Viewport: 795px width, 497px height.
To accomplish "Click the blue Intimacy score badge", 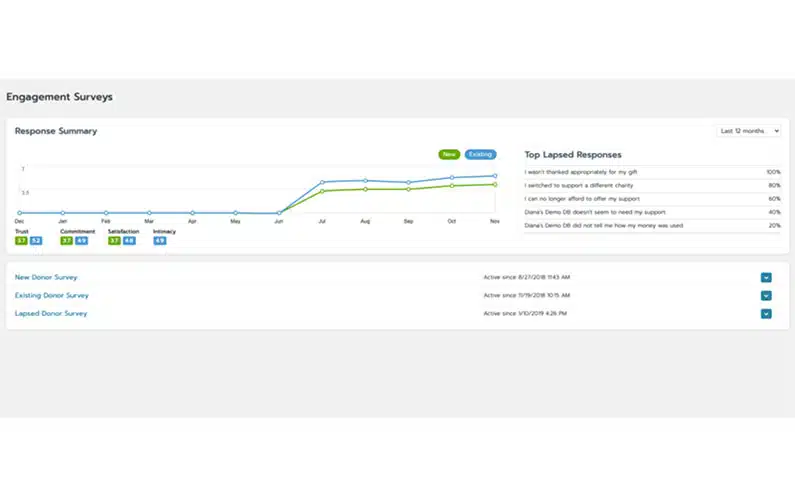I will 160,241.
